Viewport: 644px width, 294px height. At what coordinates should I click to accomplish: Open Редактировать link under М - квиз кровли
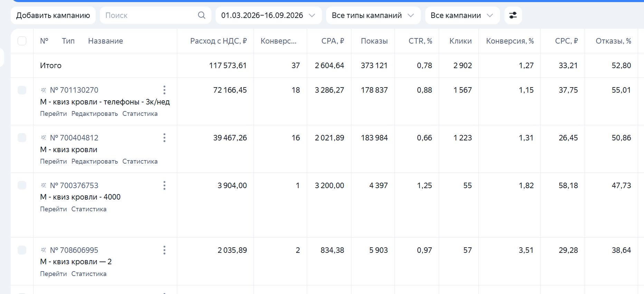click(x=95, y=161)
